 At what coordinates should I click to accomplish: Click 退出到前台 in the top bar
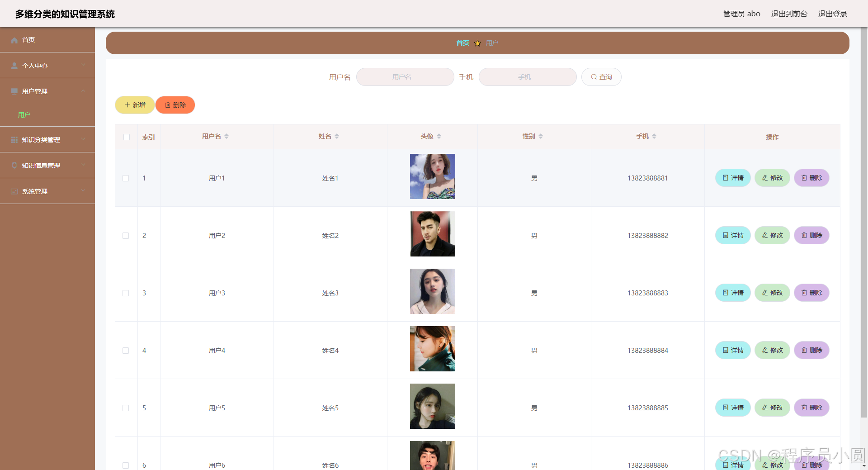pyautogui.click(x=789, y=14)
